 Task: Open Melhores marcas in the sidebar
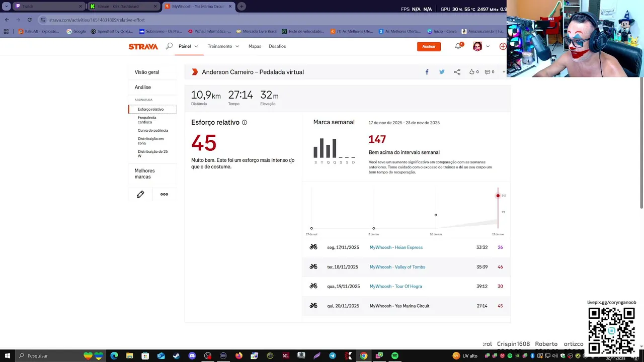click(x=145, y=173)
